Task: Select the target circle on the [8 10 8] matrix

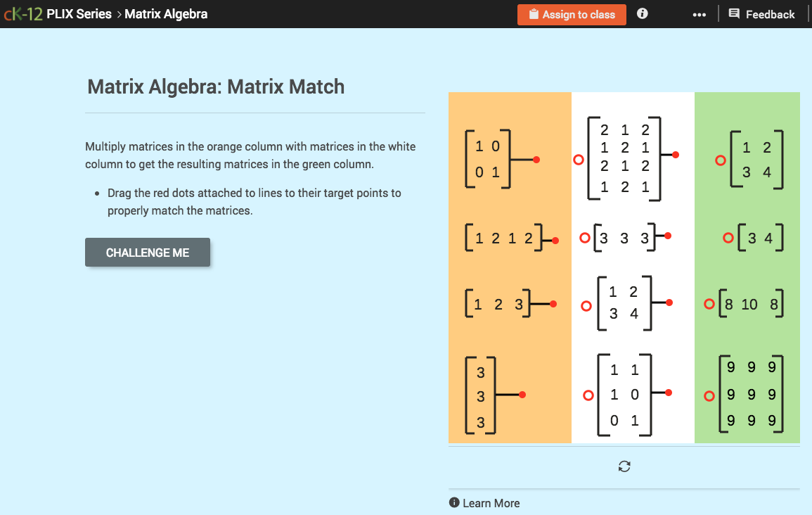Action: click(709, 304)
